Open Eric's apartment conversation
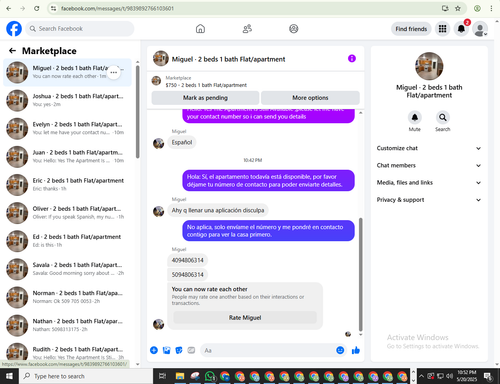The width and height of the screenshot is (500, 384). 67,184
